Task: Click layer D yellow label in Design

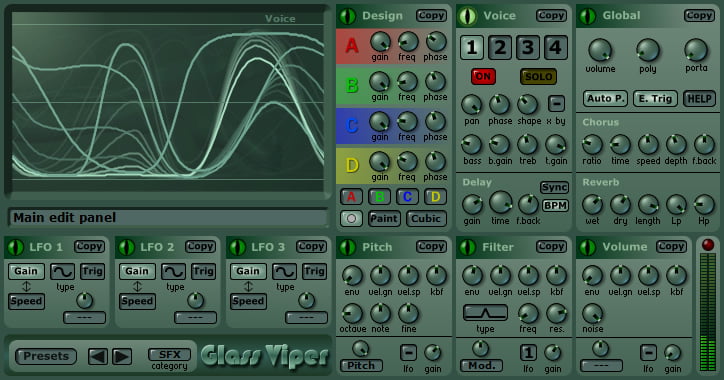Action: (x=352, y=165)
